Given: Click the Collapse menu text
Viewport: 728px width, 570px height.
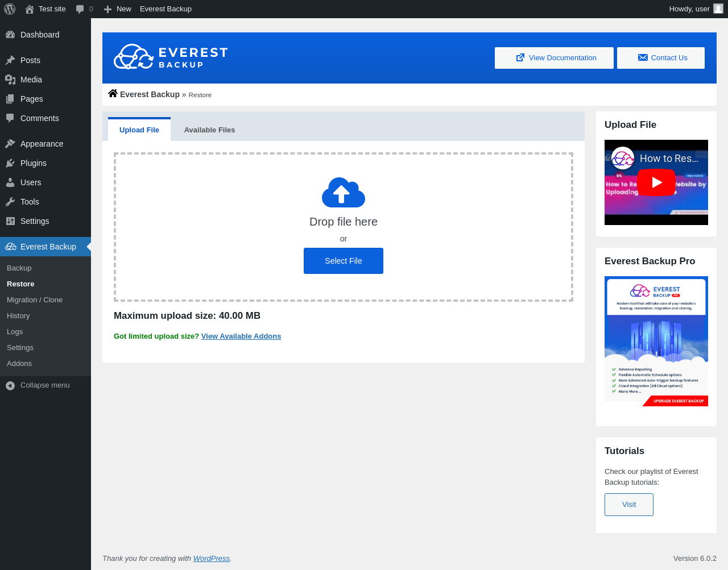Looking at the screenshot, I should pyautogui.click(x=45, y=385).
